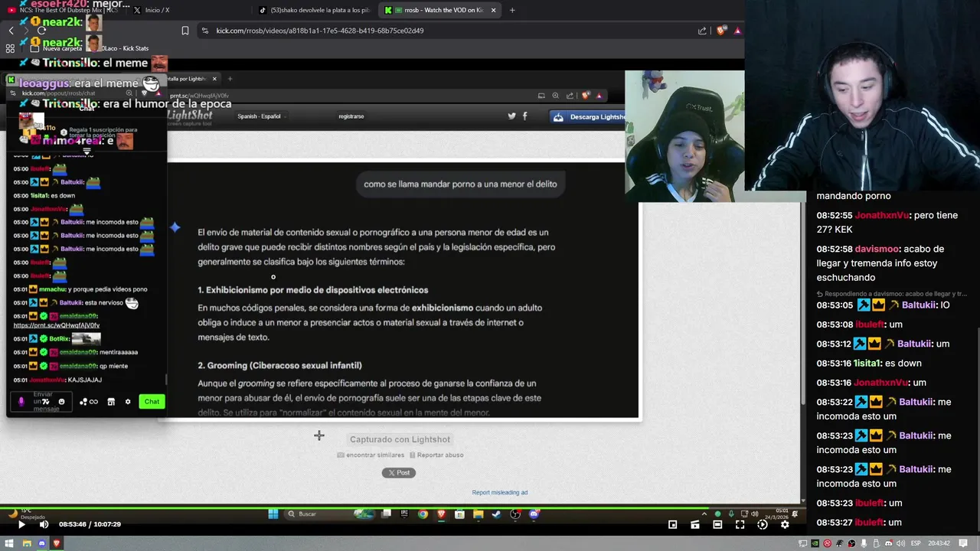980x551 pixels.
Task: Open the Brave Shields icon
Action: [721, 31]
